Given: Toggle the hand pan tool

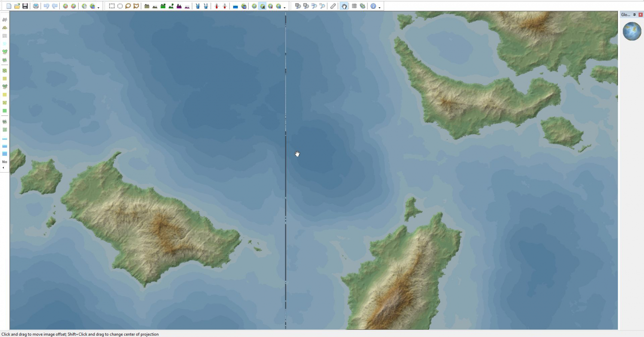Looking at the screenshot, I should pyautogui.click(x=344, y=6).
